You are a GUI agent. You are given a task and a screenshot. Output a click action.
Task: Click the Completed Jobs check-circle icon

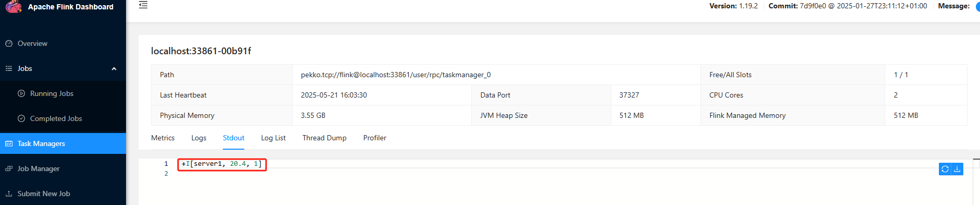click(x=21, y=118)
